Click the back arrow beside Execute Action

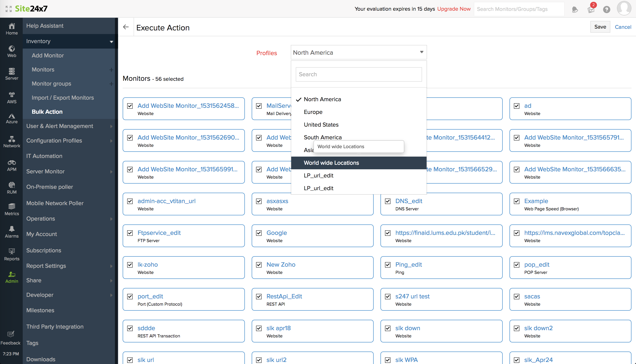pos(126,27)
